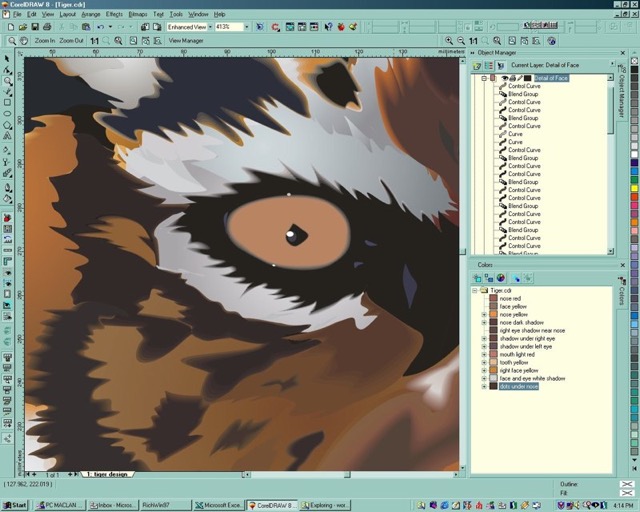Screen dimensions: 640x512
Task: Click the Object Manager scroll down arrow
Action: pyautogui.click(x=611, y=252)
